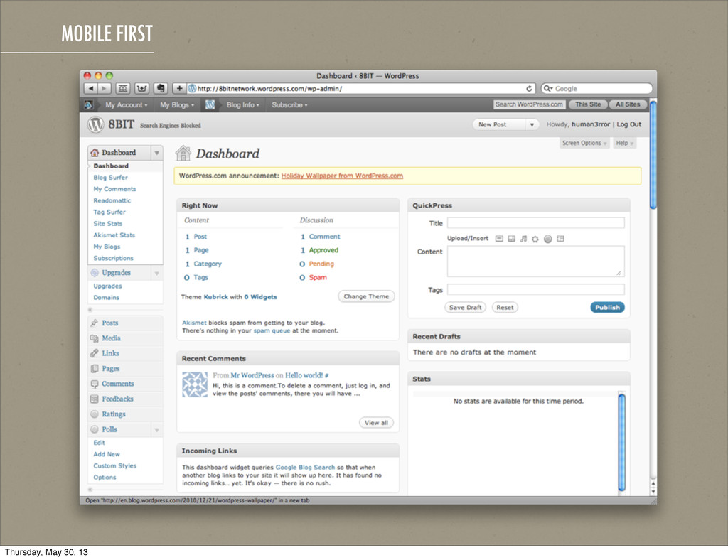Open the Subscribe admin bar menu
The height and width of the screenshot is (560, 728).
[x=290, y=105]
